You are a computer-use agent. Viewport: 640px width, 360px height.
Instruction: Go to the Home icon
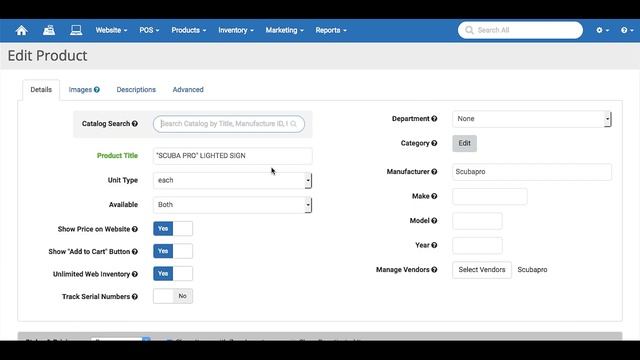click(x=22, y=30)
